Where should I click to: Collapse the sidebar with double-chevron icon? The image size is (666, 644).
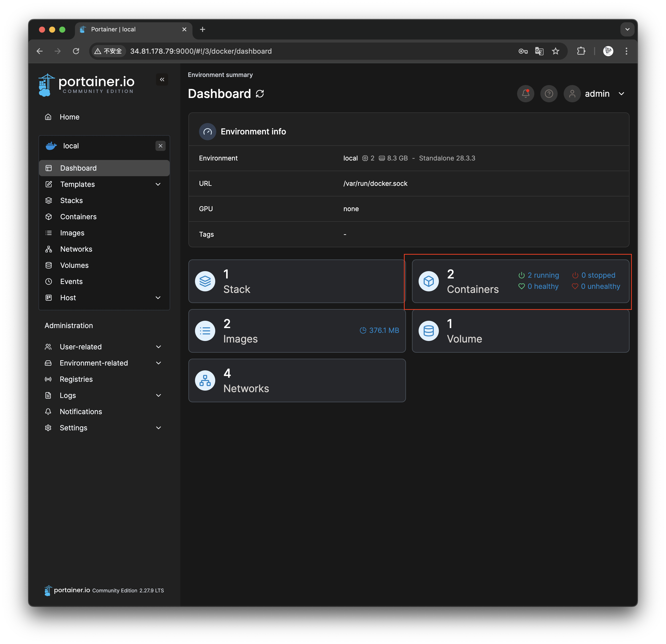point(162,79)
